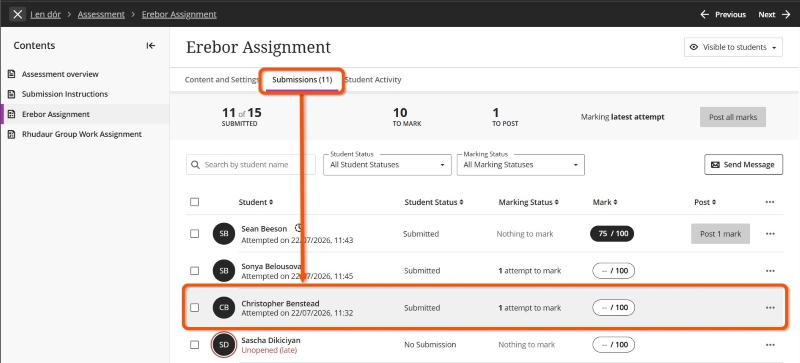
Task: Open the Visible to students dropdown
Action: (733, 47)
